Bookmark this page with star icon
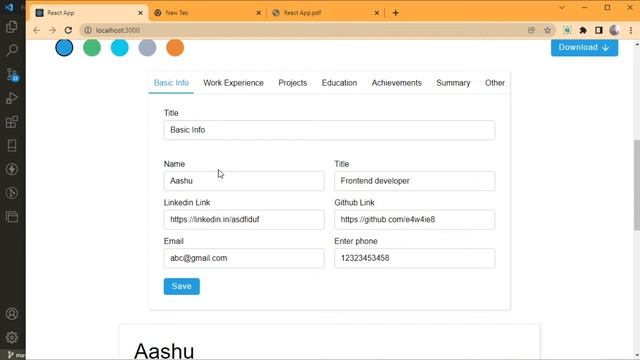This screenshot has height=360, width=640. [x=547, y=30]
